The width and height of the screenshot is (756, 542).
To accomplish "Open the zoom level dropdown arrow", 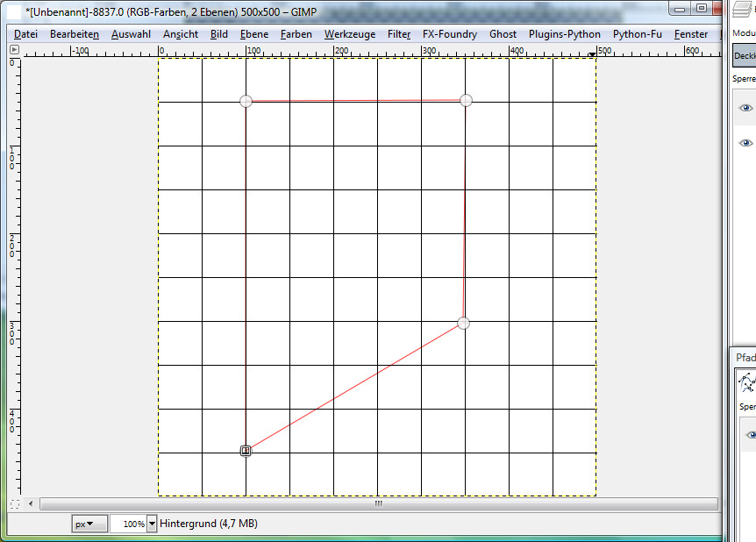I will coord(153,524).
